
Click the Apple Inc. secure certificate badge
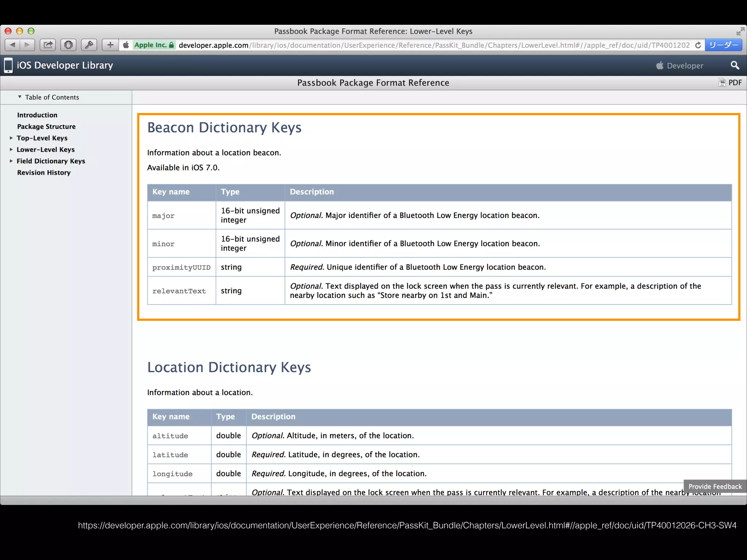(x=154, y=45)
